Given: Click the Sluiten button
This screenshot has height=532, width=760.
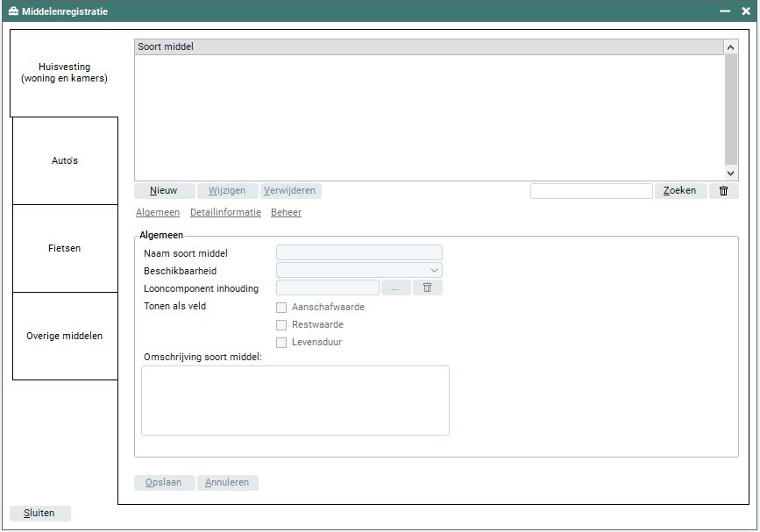Looking at the screenshot, I should [40, 514].
